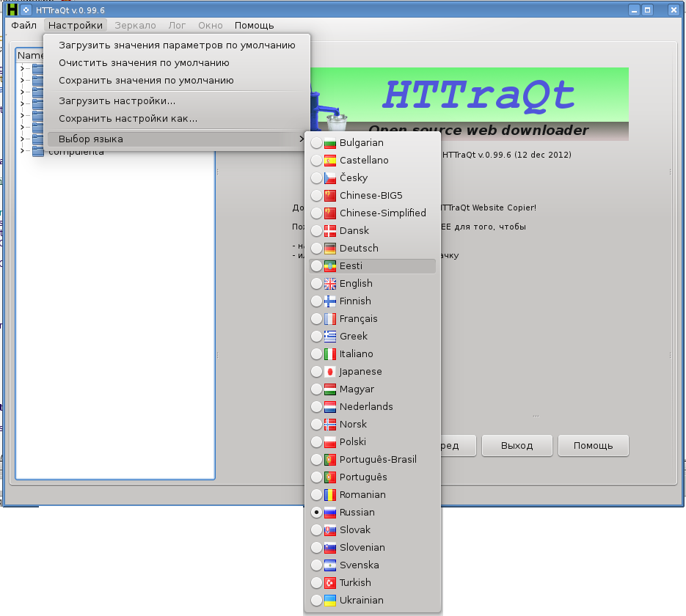Click the Czech flag icon beside Česky

coord(330,178)
